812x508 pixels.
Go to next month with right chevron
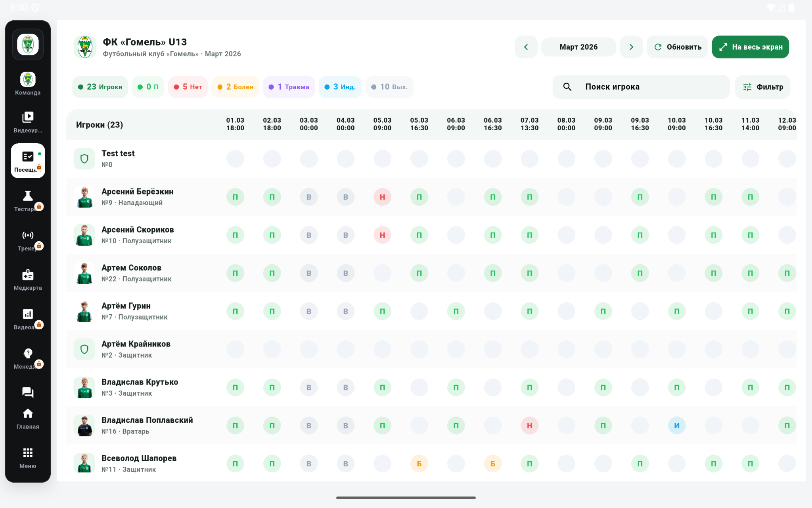[632, 47]
